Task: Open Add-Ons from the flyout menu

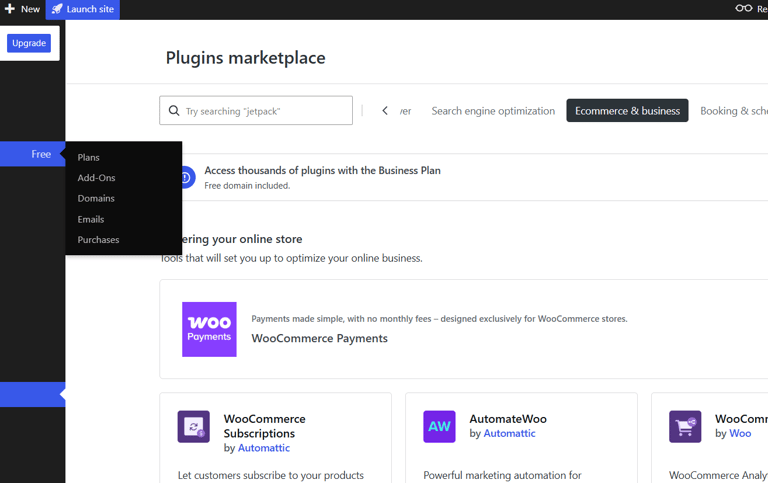Action: (96, 178)
